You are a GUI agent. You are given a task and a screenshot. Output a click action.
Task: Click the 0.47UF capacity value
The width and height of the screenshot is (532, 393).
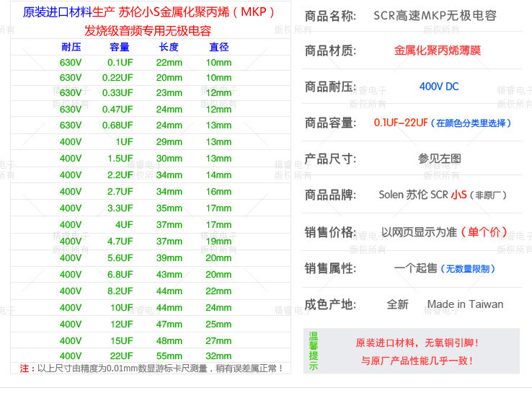pos(118,110)
